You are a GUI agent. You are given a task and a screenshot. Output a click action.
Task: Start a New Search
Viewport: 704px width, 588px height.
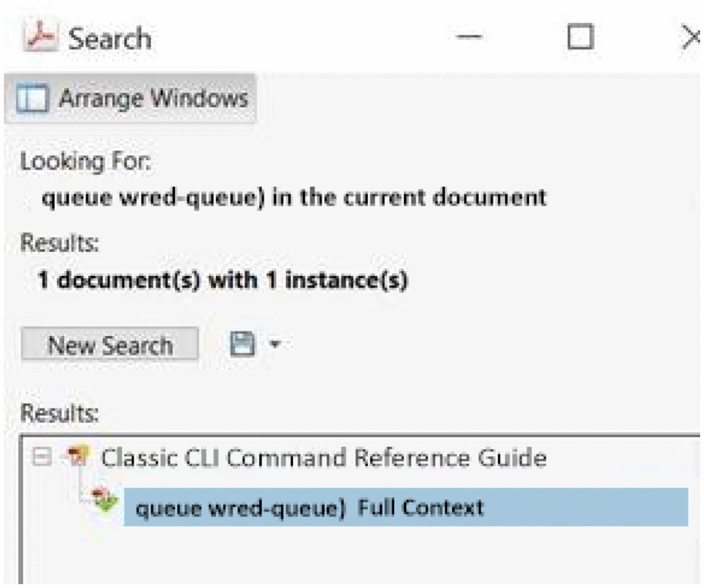[109, 344]
